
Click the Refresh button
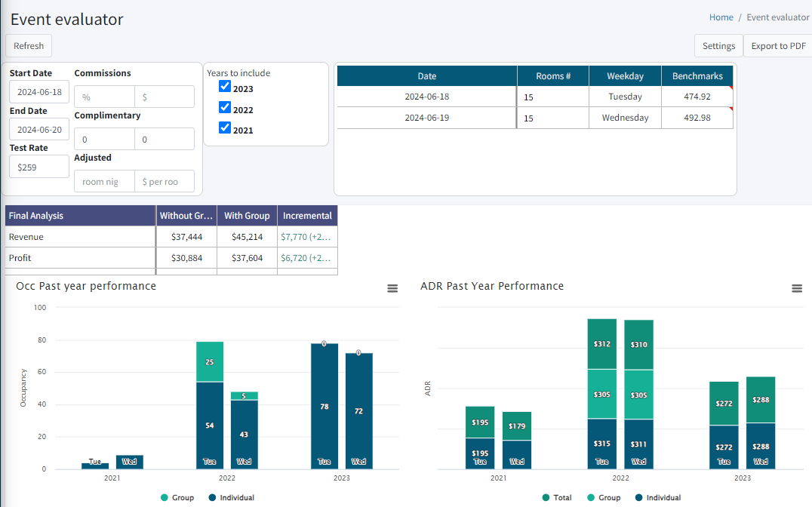click(29, 46)
